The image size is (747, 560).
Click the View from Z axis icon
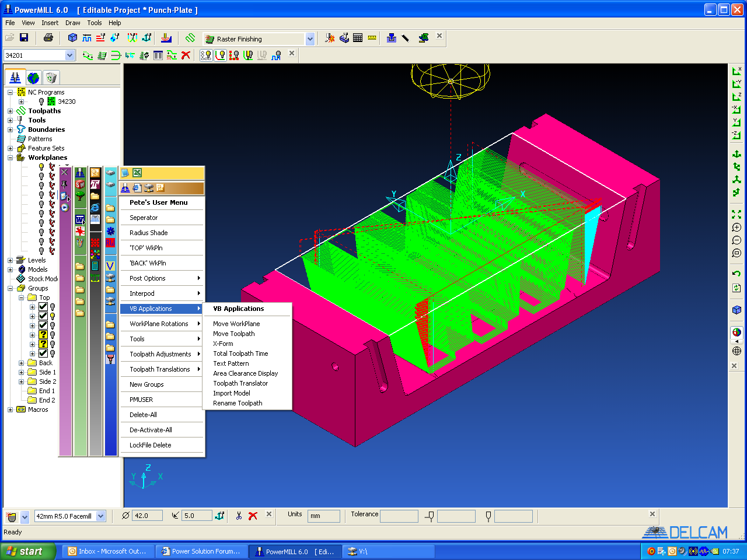736,96
